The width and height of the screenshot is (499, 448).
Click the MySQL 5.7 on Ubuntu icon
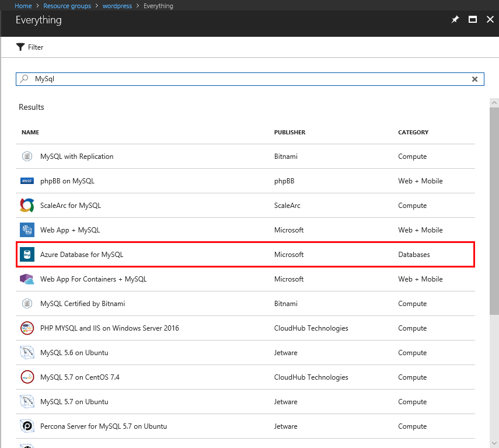[27, 401]
